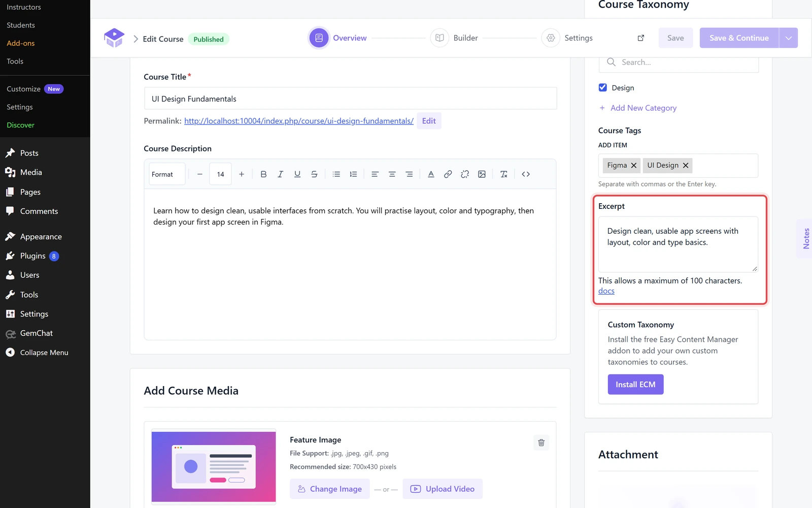
Task: Delete the feature image via trash icon
Action: pyautogui.click(x=542, y=442)
